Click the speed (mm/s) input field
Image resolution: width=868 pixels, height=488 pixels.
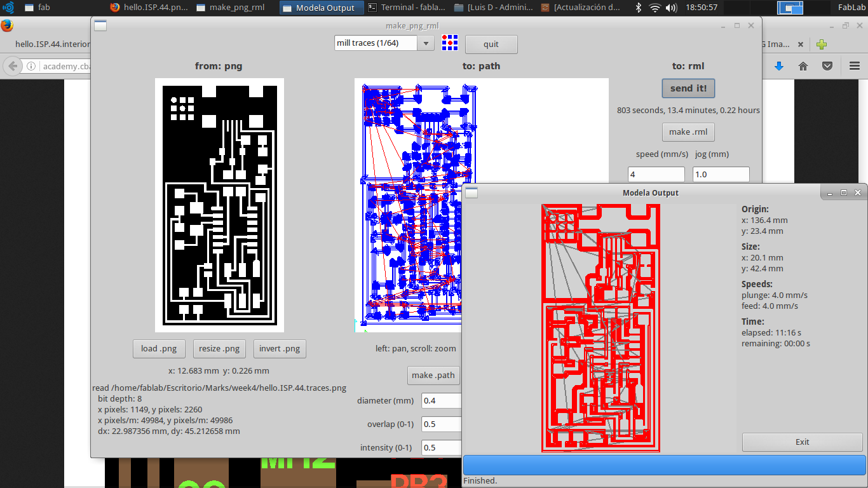coord(656,174)
